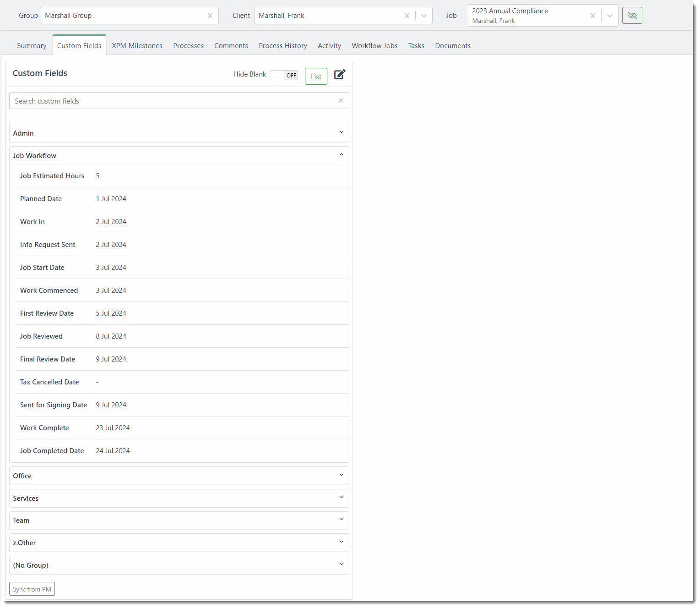Click the Job Start Date label
The width and height of the screenshot is (700, 608).
[x=42, y=268]
